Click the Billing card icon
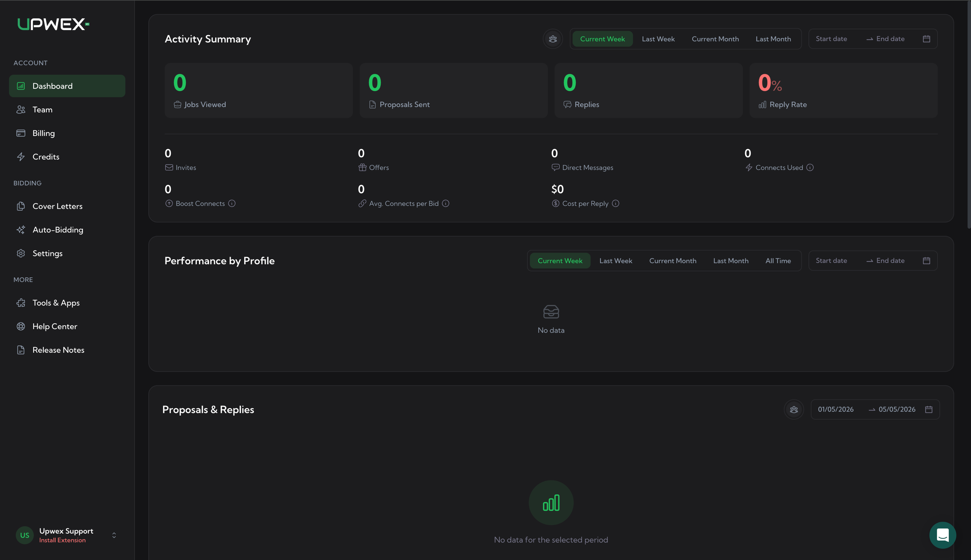 (x=21, y=133)
